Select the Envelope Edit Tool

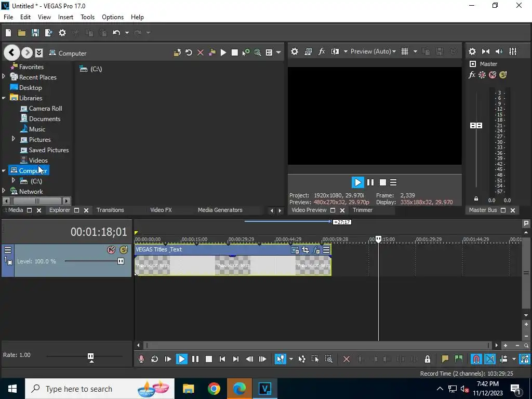tap(302, 359)
